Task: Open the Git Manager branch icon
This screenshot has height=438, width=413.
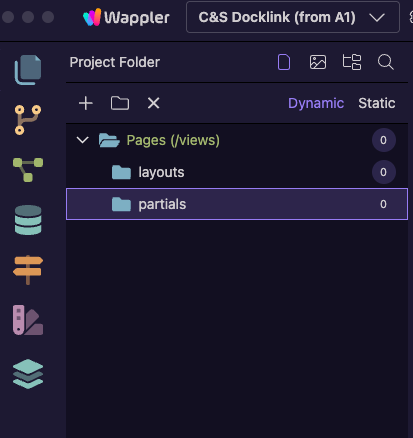Action: click(28, 120)
